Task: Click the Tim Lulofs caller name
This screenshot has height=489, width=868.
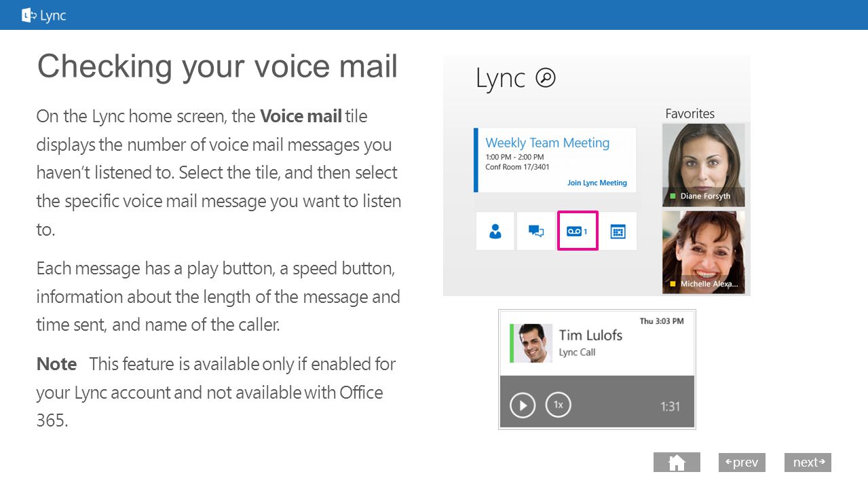Action: (x=590, y=335)
